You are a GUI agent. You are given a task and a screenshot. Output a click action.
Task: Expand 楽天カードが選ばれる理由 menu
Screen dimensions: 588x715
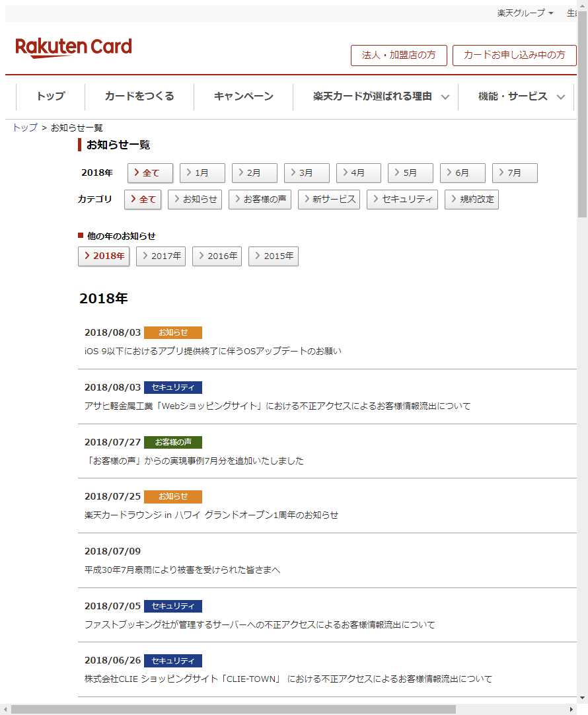(x=381, y=96)
